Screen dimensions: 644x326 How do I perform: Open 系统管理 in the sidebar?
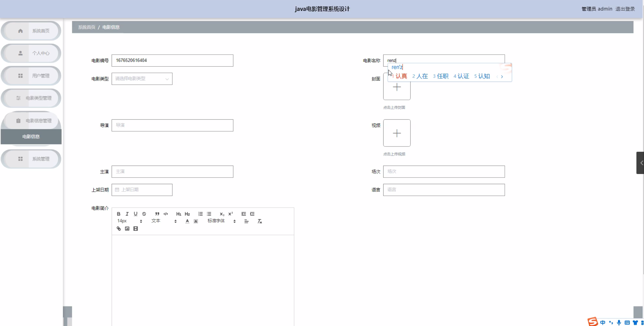(31, 159)
